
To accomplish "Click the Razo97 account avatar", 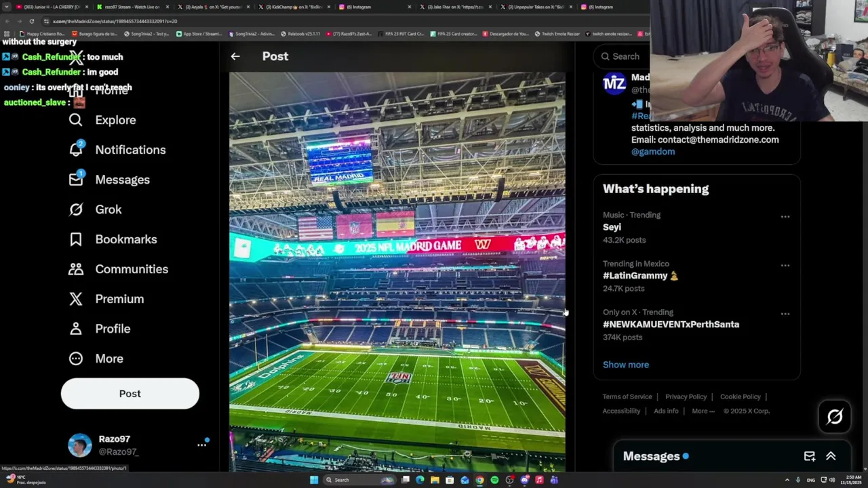I will (x=80, y=445).
